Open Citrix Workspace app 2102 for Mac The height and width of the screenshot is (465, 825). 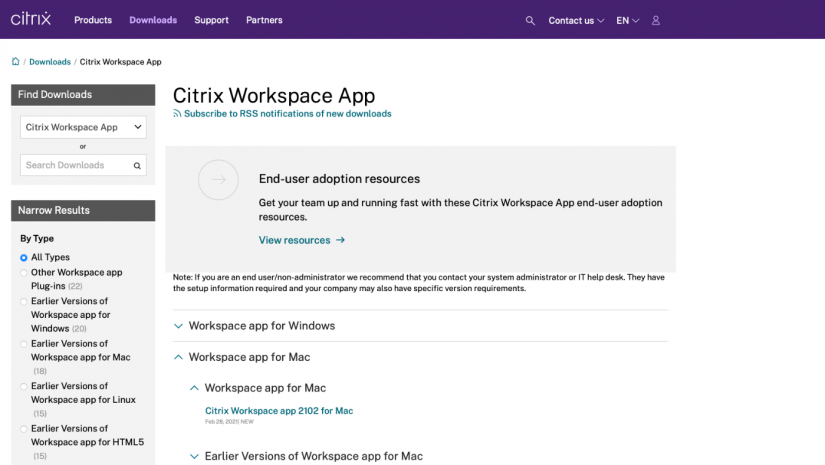click(x=279, y=411)
